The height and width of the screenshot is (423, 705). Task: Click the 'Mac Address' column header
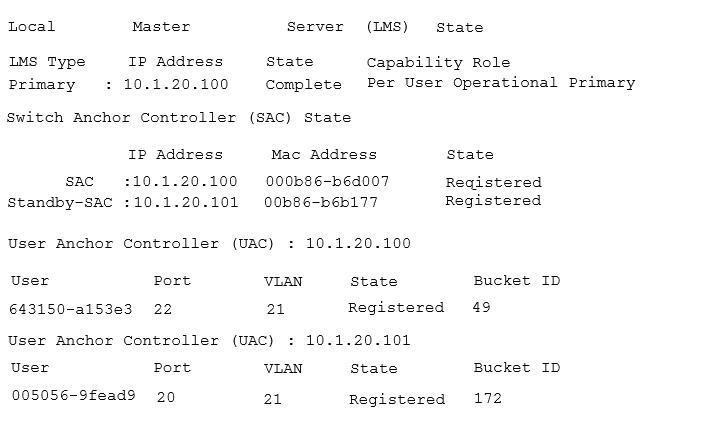click(324, 155)
